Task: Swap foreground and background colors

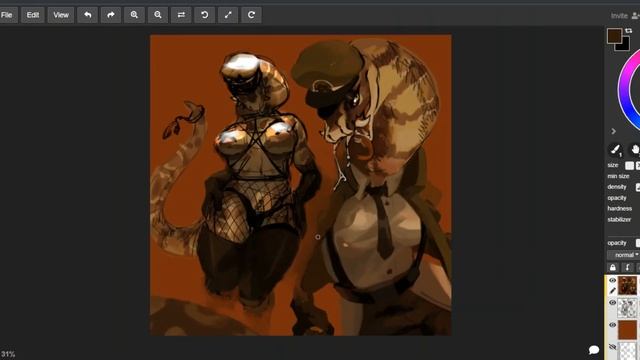Action: pyautogui.click(x=629, y=31)
